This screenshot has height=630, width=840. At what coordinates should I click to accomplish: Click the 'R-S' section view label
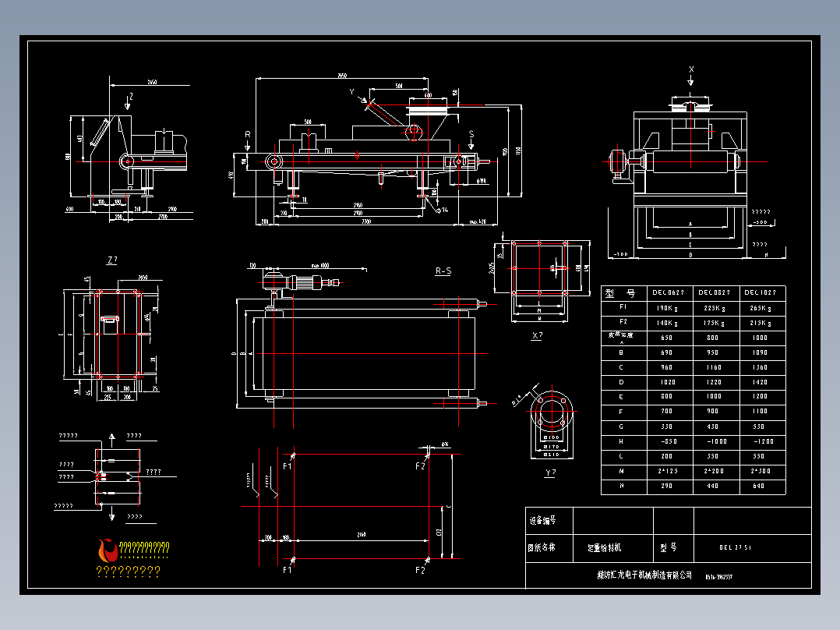click(443, 271)
